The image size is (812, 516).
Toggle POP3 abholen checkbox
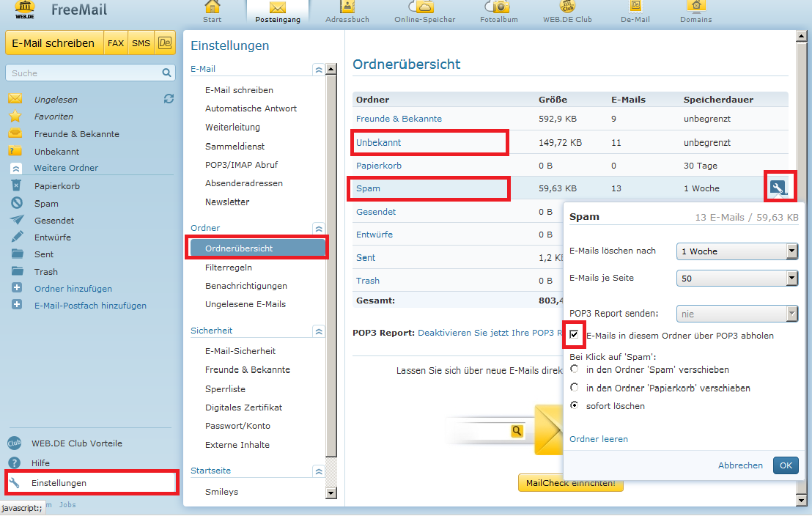pyautogui.click(x=575, y=336)
